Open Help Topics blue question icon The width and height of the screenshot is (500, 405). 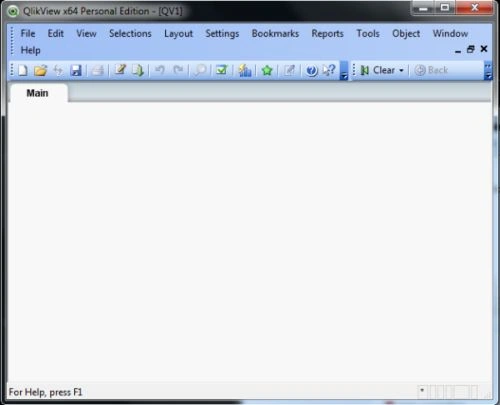(x=312, y=71)
